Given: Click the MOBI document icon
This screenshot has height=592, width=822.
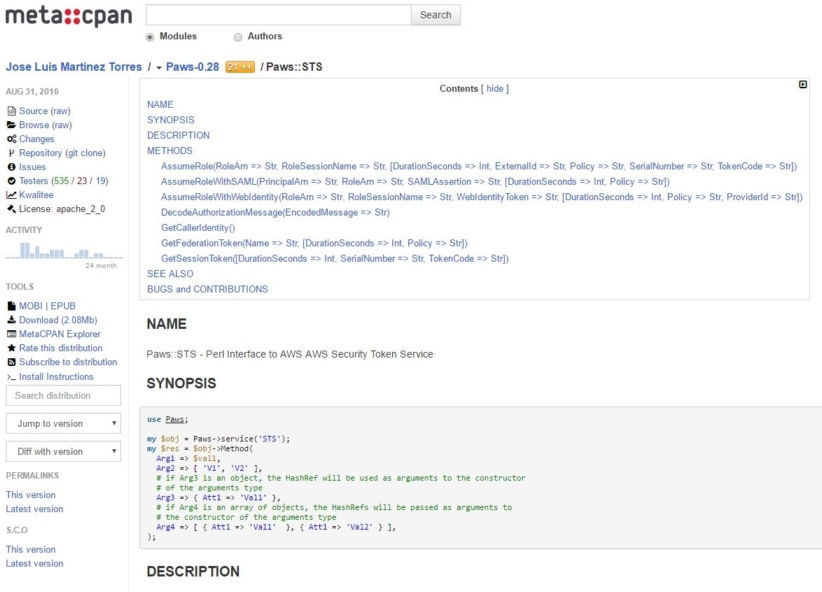Looking at the screenshot, I should pos(12,306).
